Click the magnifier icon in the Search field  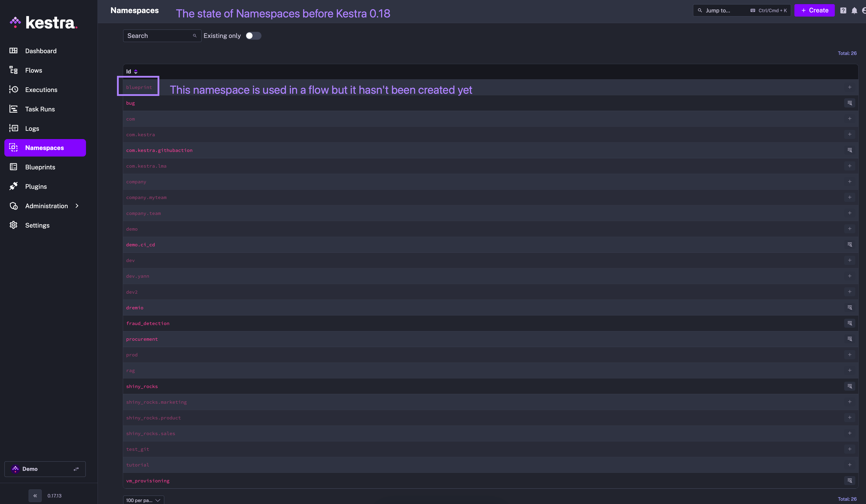(194, 36)
